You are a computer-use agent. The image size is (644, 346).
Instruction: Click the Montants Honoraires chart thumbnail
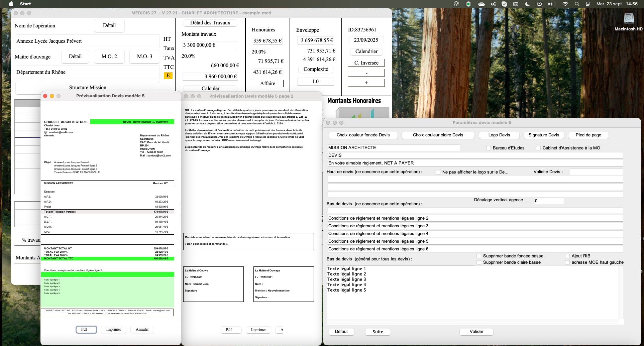pyautogui.click(x=362, y=113)
